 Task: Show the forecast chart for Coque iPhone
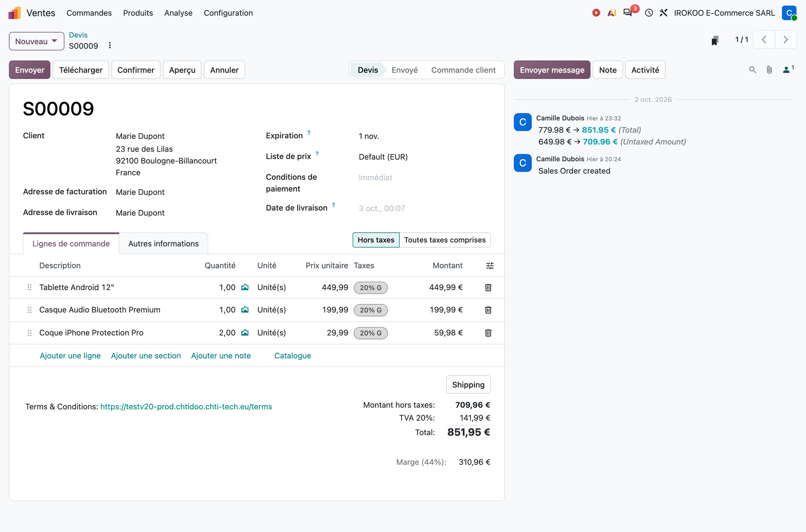[x=245, y=333]
